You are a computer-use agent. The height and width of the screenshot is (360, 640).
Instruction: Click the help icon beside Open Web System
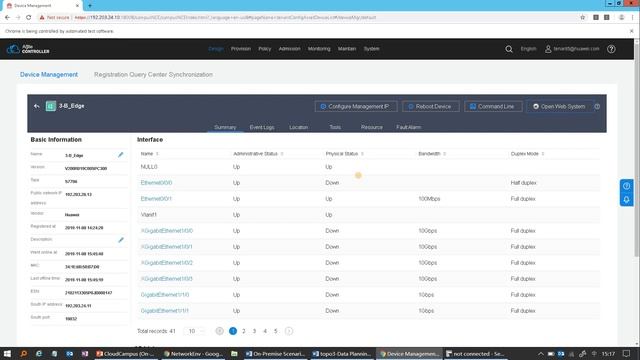pyautogui.click(x=597, y=107)
